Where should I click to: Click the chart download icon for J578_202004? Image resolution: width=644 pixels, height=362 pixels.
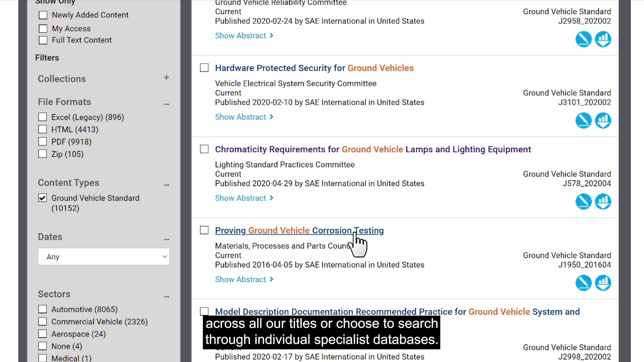click(x=603, y=201)
